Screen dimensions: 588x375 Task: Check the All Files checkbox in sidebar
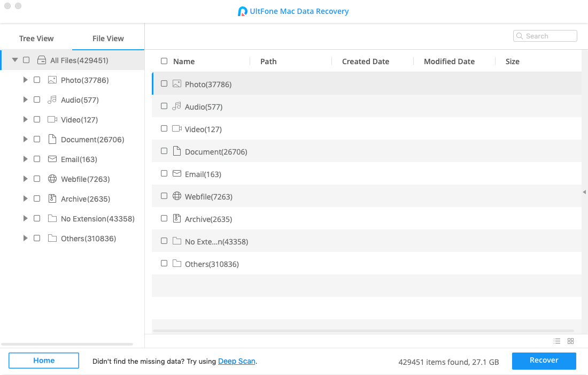click(26, 60)
